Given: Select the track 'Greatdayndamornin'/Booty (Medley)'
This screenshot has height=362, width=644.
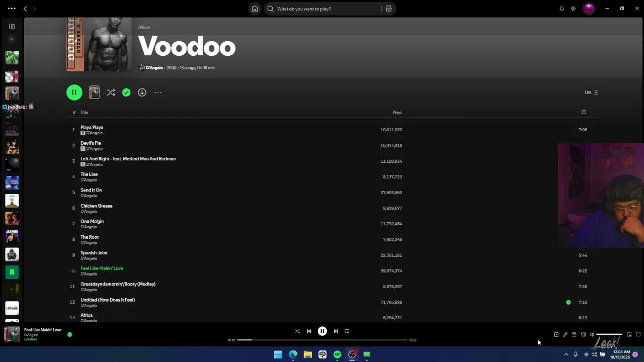Looking at the screenshot, I should [x=118, y=284].
